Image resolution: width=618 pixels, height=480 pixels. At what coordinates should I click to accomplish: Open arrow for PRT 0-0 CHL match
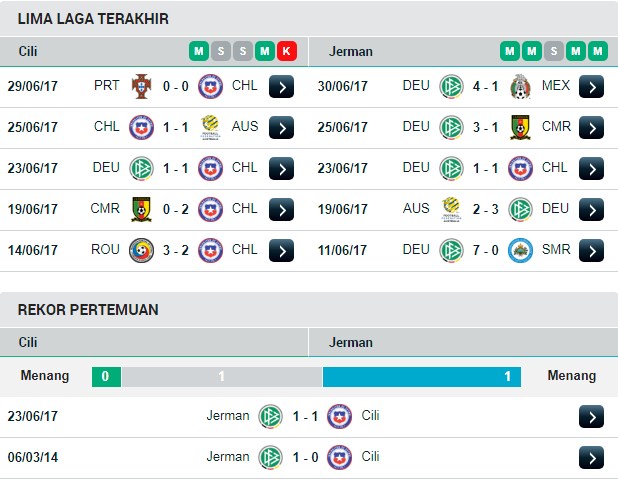[x=281, y=86]
